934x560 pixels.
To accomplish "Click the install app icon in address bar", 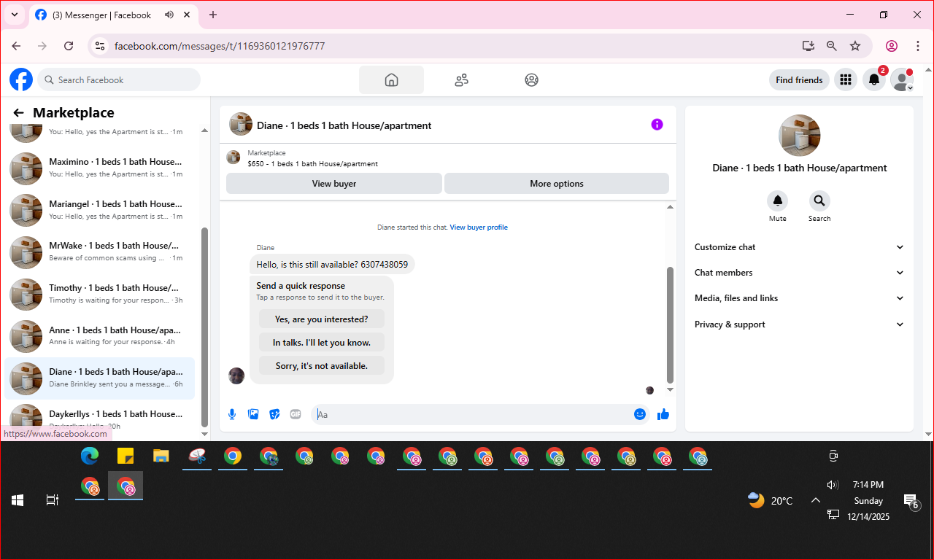I will pos(808,46).
